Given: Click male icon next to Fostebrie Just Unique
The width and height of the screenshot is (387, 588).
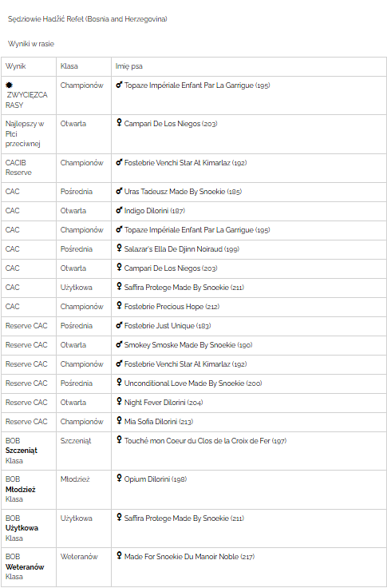Looking at the screenshot, I should (119, 325).
